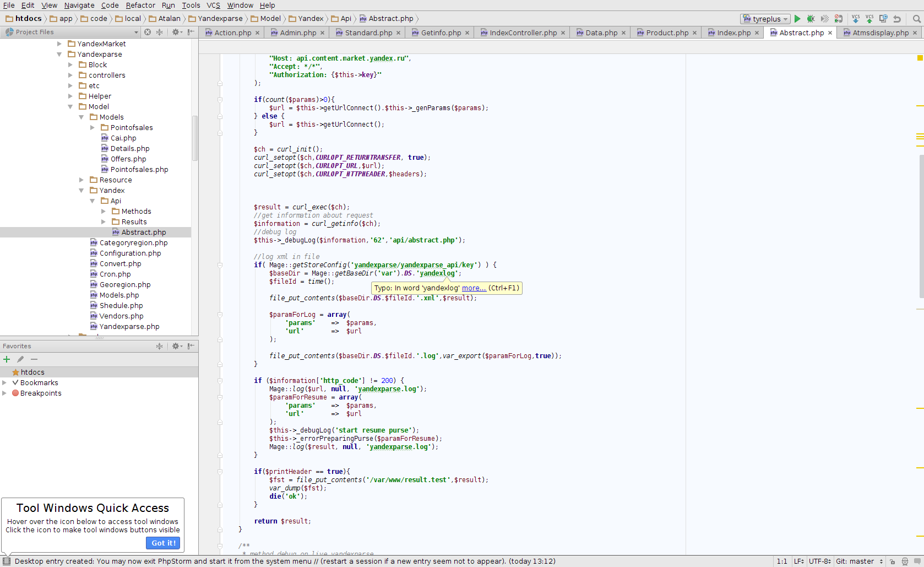Screen dimensions: 924x567
Task: Switch to the IndexController.php tab
Action: [x=523, y=33]
